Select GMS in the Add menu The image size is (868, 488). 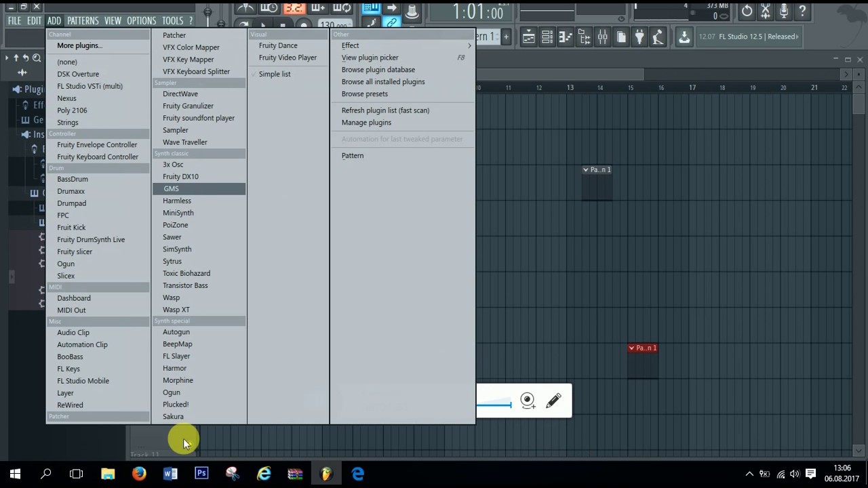pyautogui.click(x=199, y=188)
